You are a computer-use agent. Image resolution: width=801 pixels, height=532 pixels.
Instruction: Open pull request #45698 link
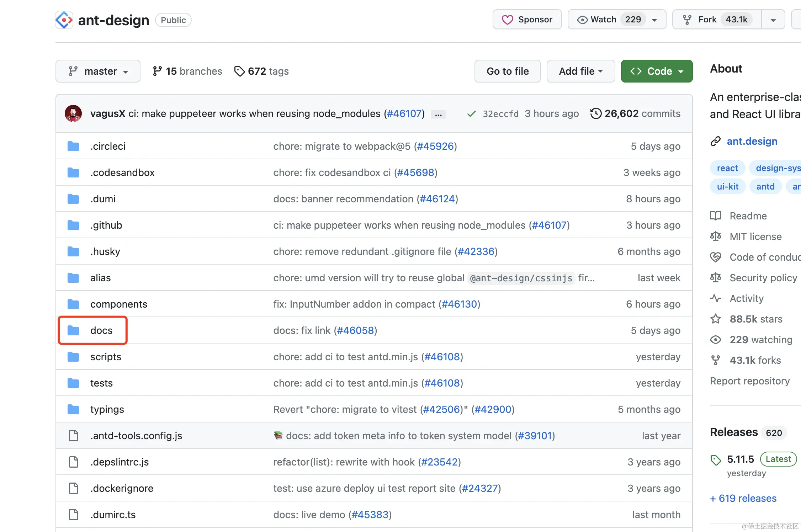click(416, 172)
